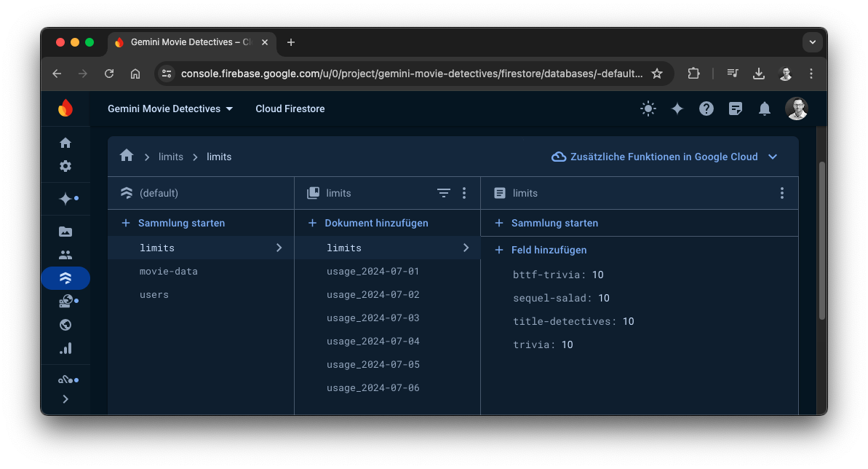Select limits collection in default column
Image resolution: width=868 pixels, height=469 pixels.
[201, 248]
